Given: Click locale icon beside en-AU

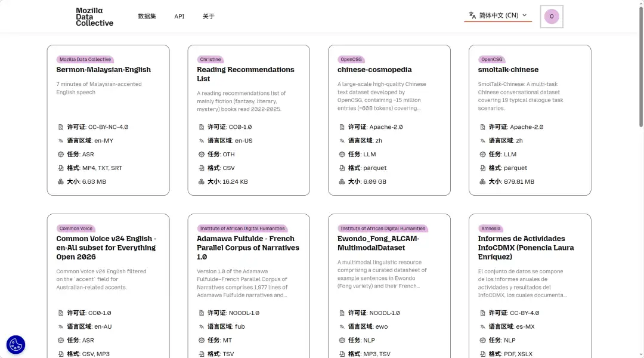Looking at the screenshot, I should pos(61,327).
